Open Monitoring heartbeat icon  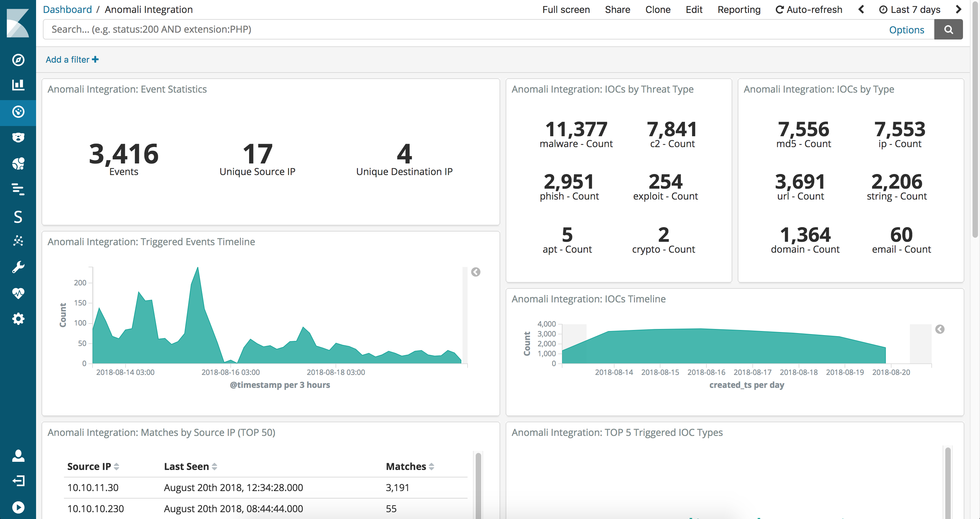click(x=18, y=293)
